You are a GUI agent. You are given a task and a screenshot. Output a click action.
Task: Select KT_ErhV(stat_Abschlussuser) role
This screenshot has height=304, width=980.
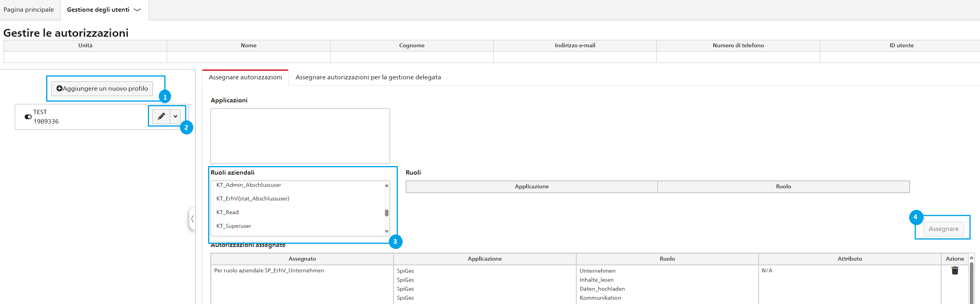tap(253, 198)
